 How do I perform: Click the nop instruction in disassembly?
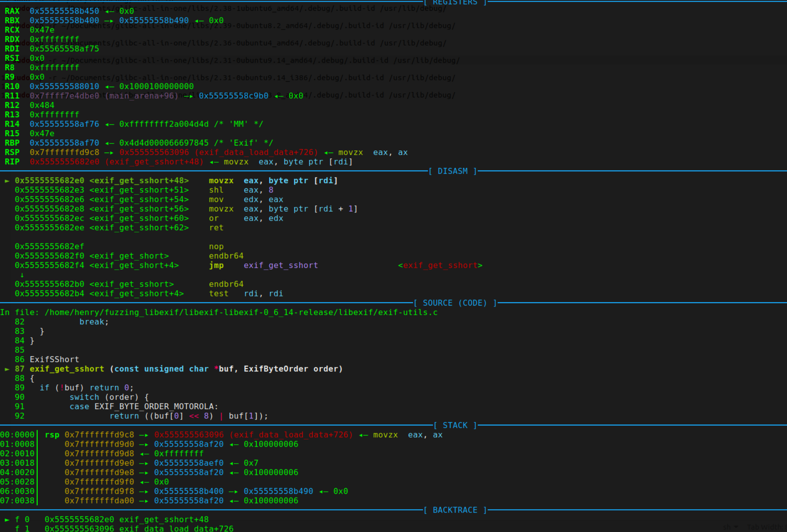pos(216,247)
